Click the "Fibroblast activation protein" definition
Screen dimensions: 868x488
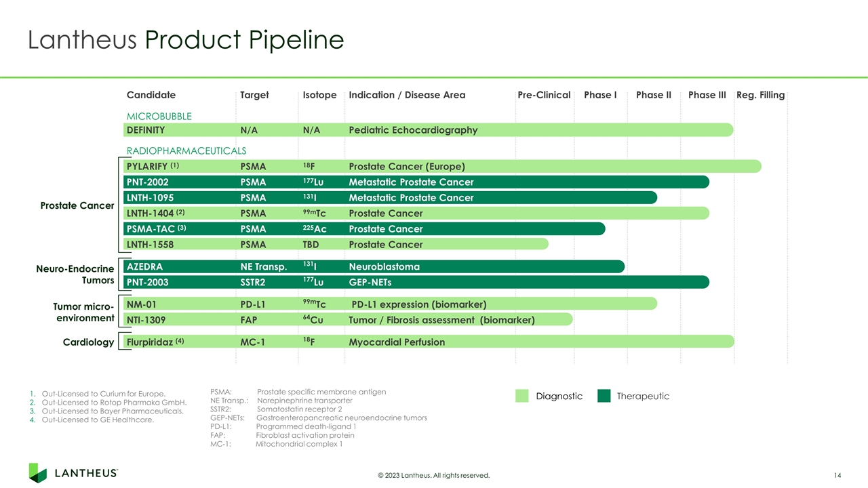305,435
